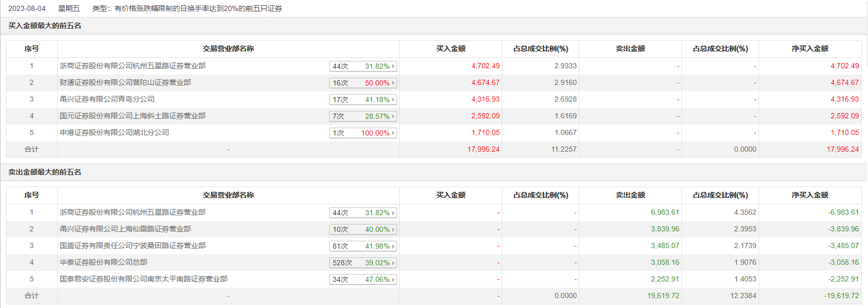Expand 44次 31.82% dropdown in buy table
The width and height of the screenshot is (868, 308).
pyautogui.click(x=363, y=66)
